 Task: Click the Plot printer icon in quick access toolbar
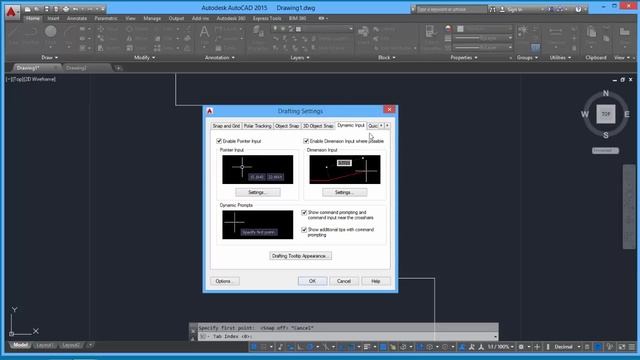[65, 9]
